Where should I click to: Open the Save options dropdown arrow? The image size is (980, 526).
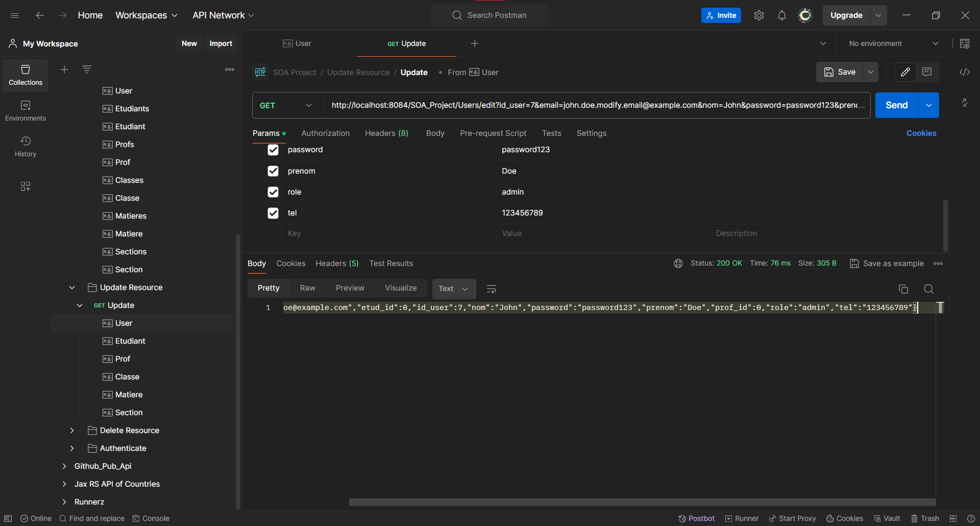(x=871, y=72)
